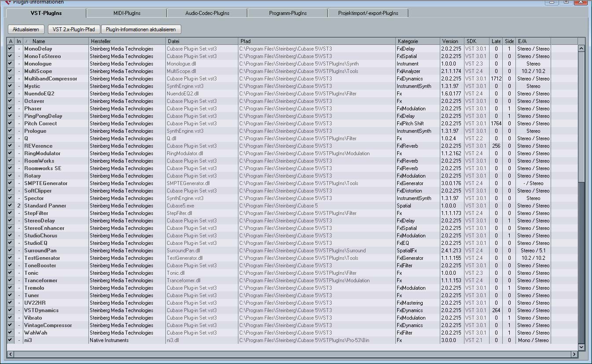Click the 2.4.1.213 version cell
The image size is (592, 364).
[451, 251]
